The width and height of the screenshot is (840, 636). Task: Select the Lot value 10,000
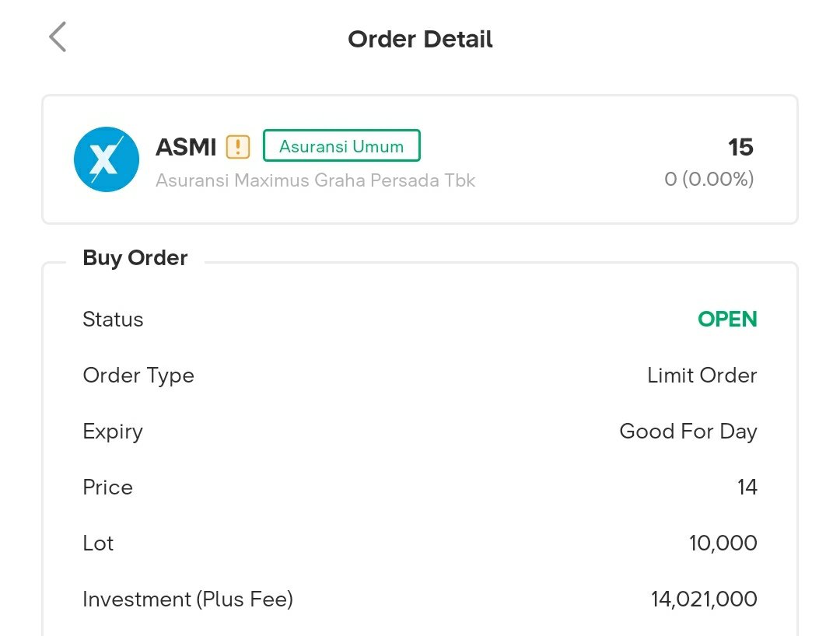723,543
